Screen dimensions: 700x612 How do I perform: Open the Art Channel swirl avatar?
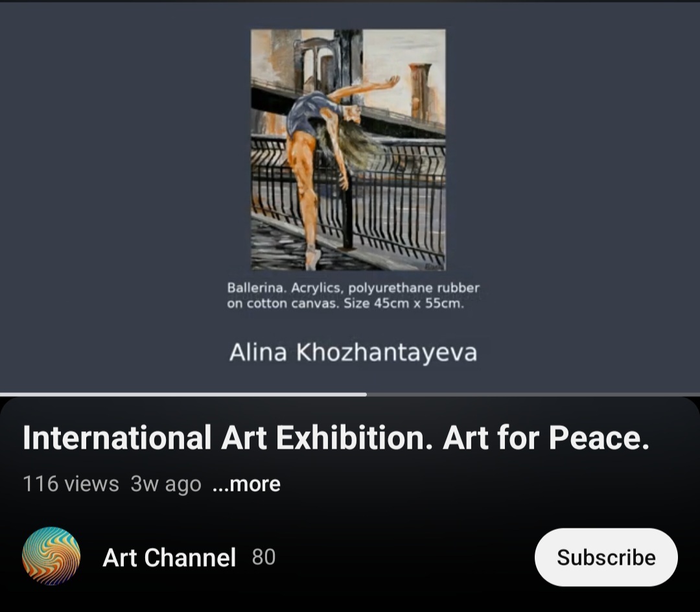tap(51, 556)
